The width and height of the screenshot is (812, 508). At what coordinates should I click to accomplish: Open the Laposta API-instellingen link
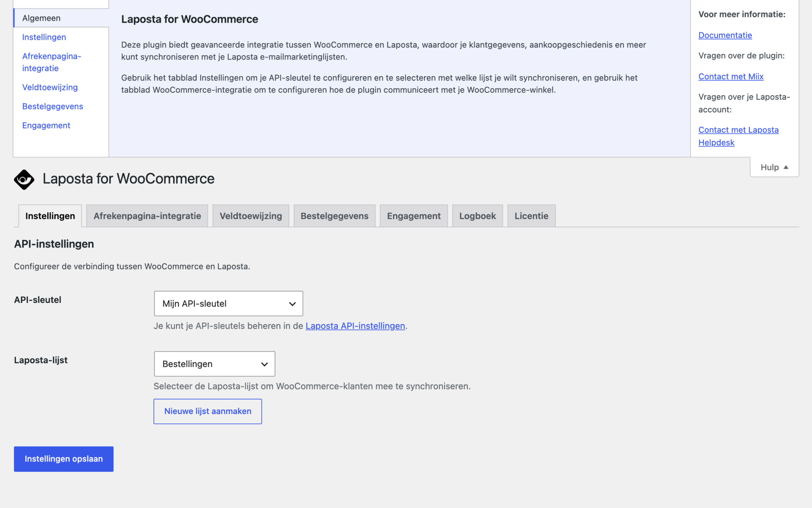(355, 326)
